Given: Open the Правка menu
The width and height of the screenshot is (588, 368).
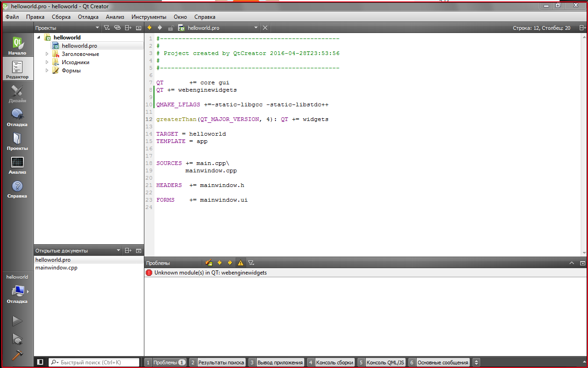Looking at the screenshot, I should click(35, 17).
